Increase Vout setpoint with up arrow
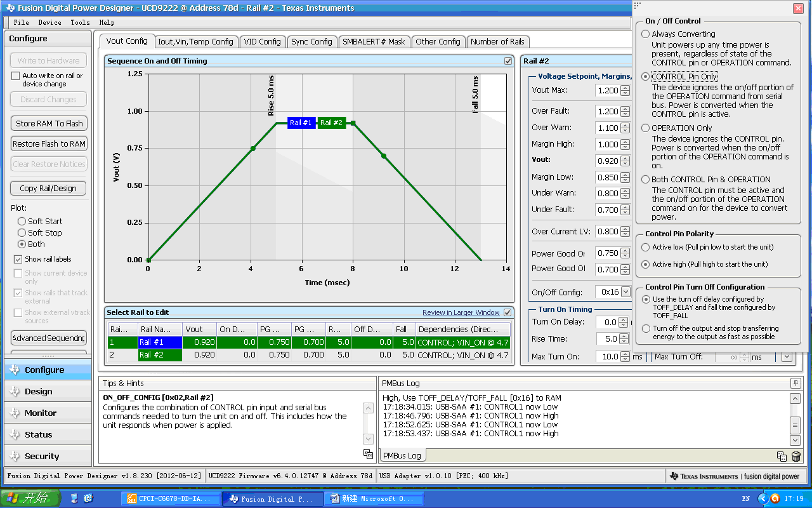 coord(625,158)
